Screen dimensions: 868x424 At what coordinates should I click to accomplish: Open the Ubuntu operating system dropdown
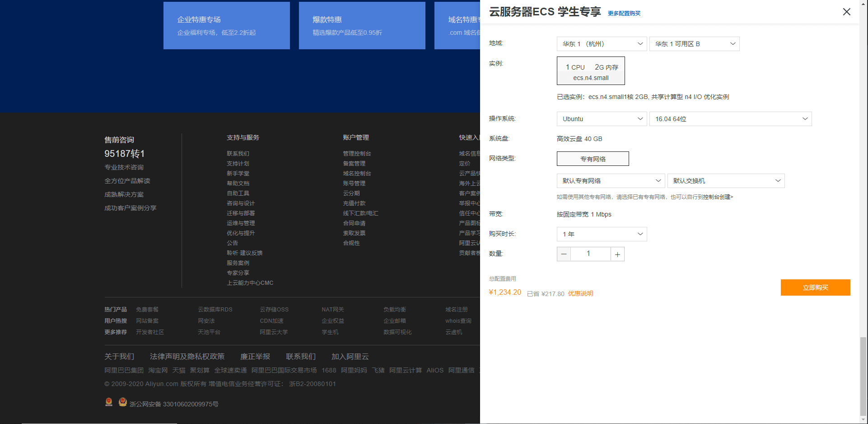point(602,119)
